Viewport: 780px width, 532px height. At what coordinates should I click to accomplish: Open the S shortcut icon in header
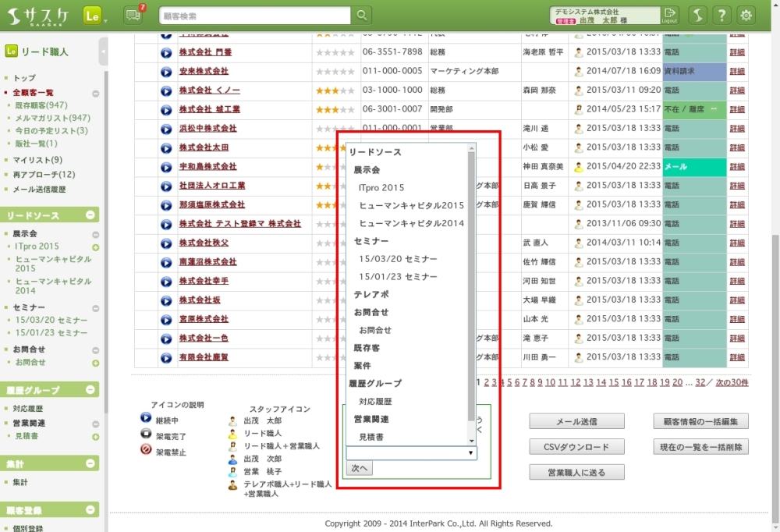[697, 16]
